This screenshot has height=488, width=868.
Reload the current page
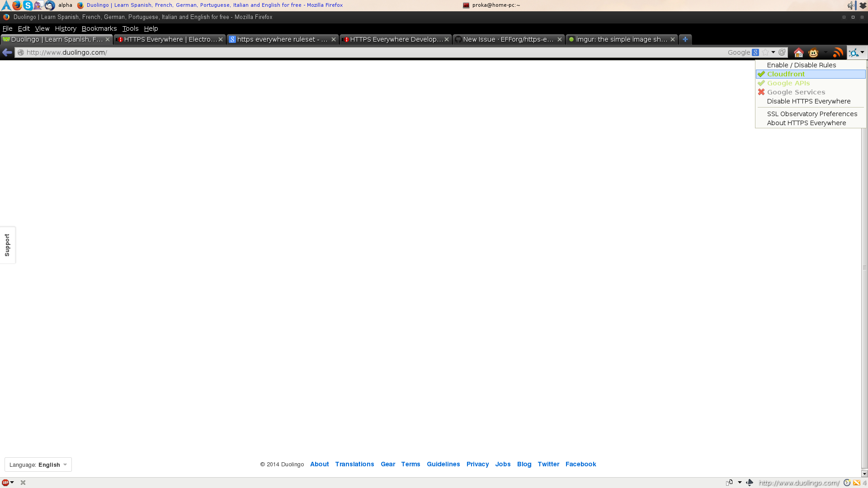pos(782,52)
